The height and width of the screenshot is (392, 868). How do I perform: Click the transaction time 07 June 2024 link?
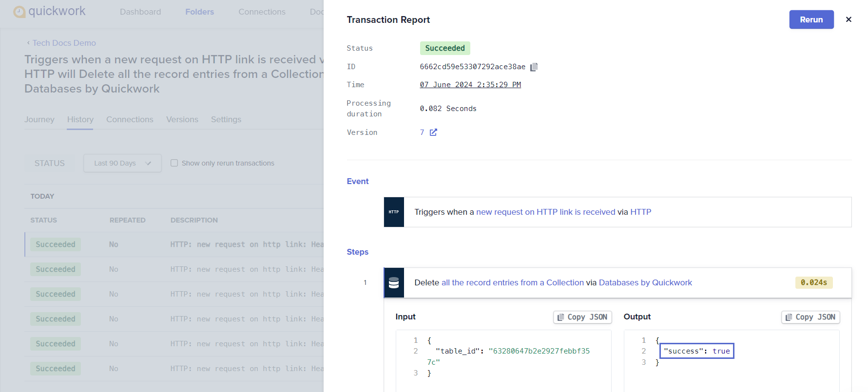[x=470, y=85]
